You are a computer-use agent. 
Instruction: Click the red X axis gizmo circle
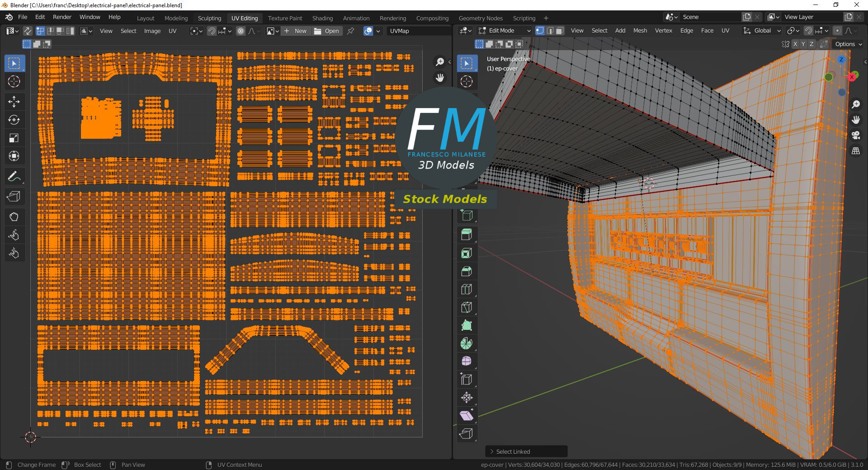(x=852, y=77)
